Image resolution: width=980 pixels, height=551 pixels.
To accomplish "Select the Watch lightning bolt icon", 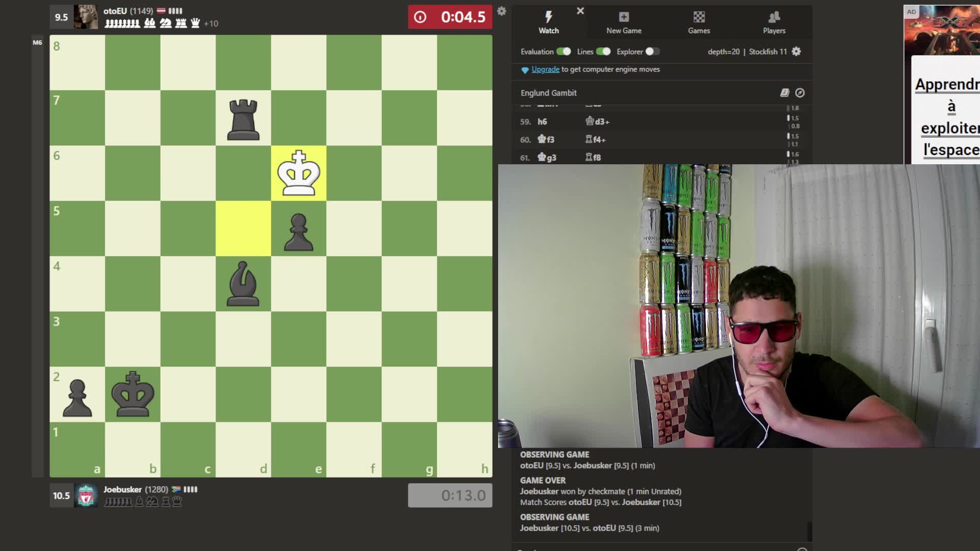I will pyautogui.click(x=549, y=16).
